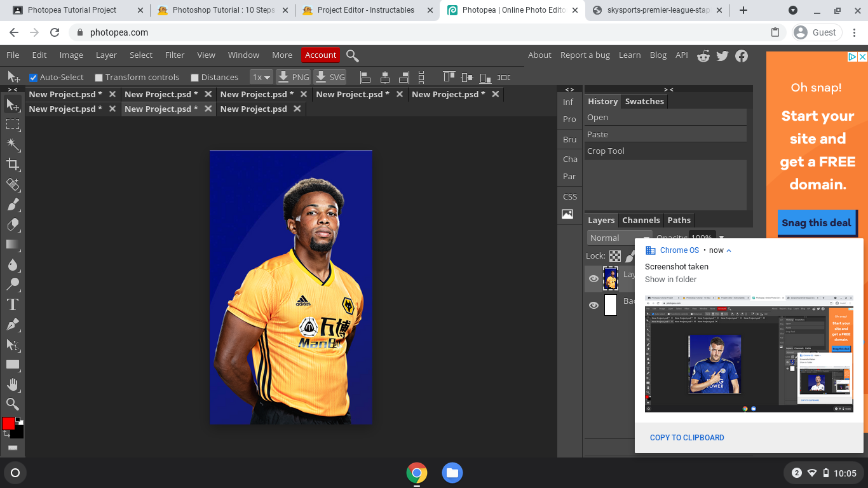Switch to the Swatches tab
The height and width of the screenshot is (488, 868).
tap(644, 102)
